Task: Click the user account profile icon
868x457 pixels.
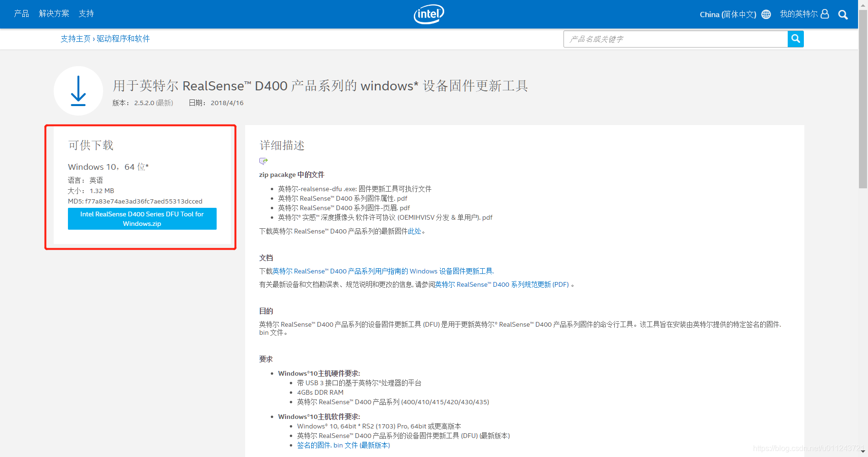Action: coord(825,14)
